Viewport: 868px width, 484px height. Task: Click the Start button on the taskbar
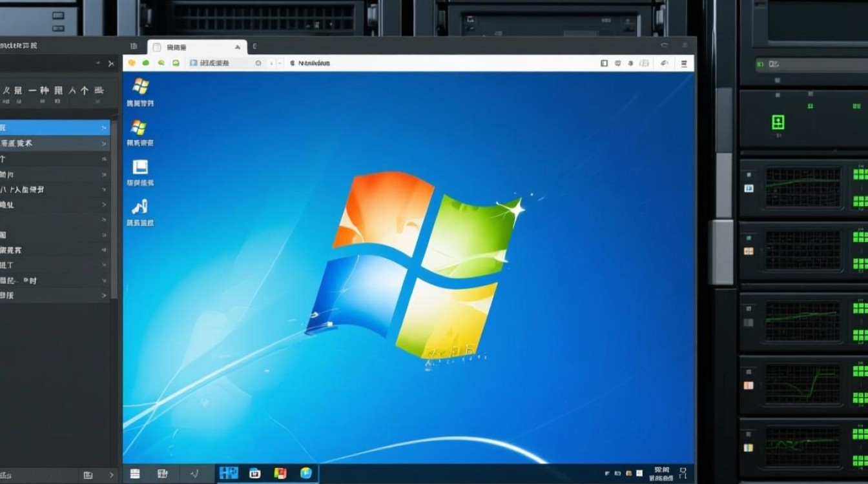[x=134, y=473]
